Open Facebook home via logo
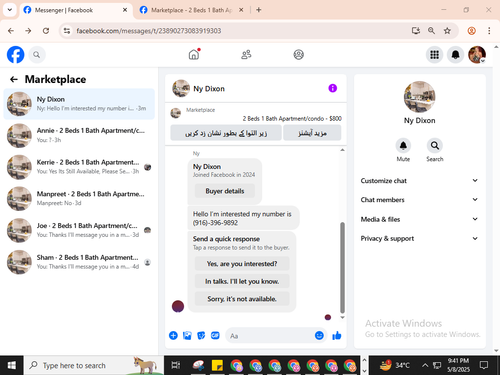Screen dimensions: 500x375 point(15,54)
